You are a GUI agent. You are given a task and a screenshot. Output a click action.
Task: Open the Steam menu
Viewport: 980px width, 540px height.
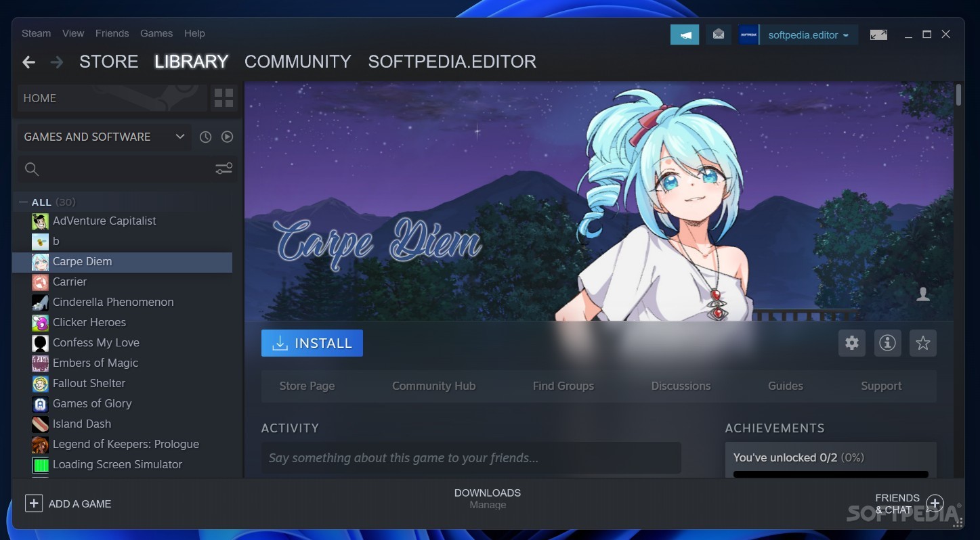(36, 33)
